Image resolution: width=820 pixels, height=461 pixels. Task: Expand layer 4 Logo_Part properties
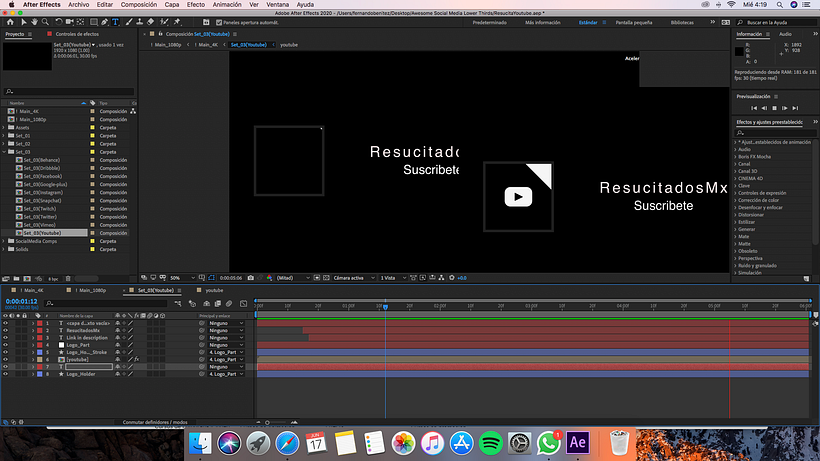[x=33, y=345]
